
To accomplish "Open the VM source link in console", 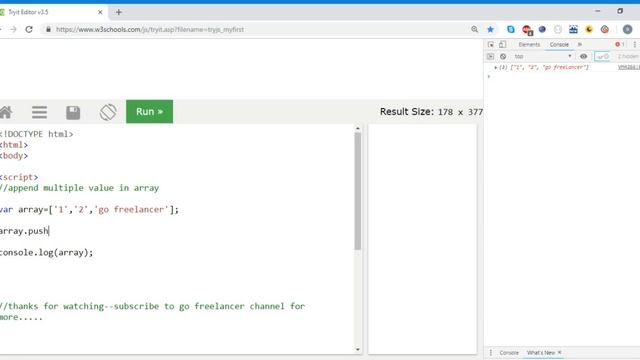I will coord(629,67).
